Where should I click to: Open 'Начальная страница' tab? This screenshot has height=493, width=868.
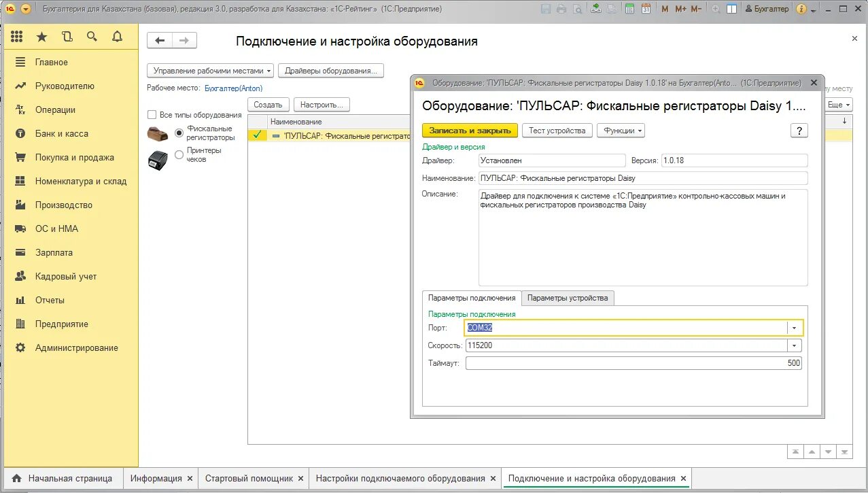point(63,478)
